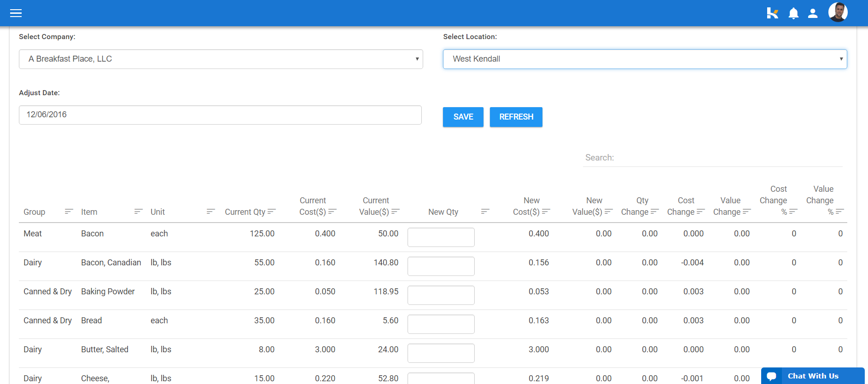Sort by Cost Change % column icon
This screenshot has height=384, width=868.
point(793,212)
